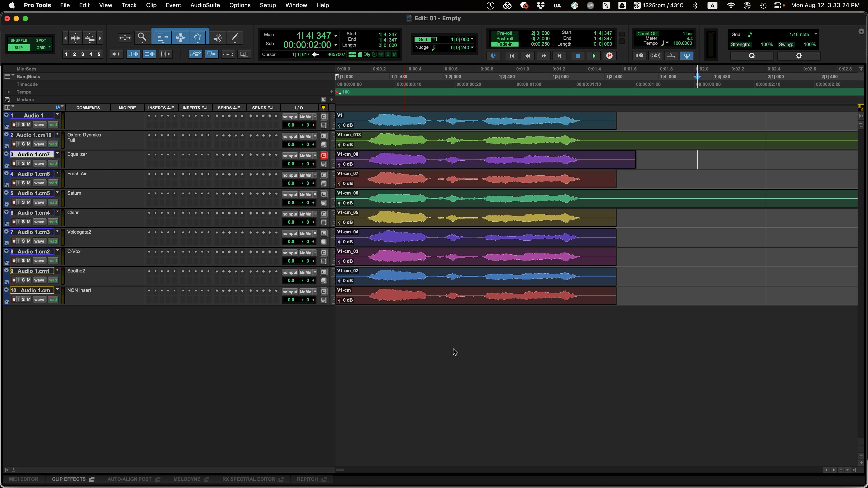Open the Clip menu
The height and width of the screenshot is (488, 868).
[x=151, y=5]
